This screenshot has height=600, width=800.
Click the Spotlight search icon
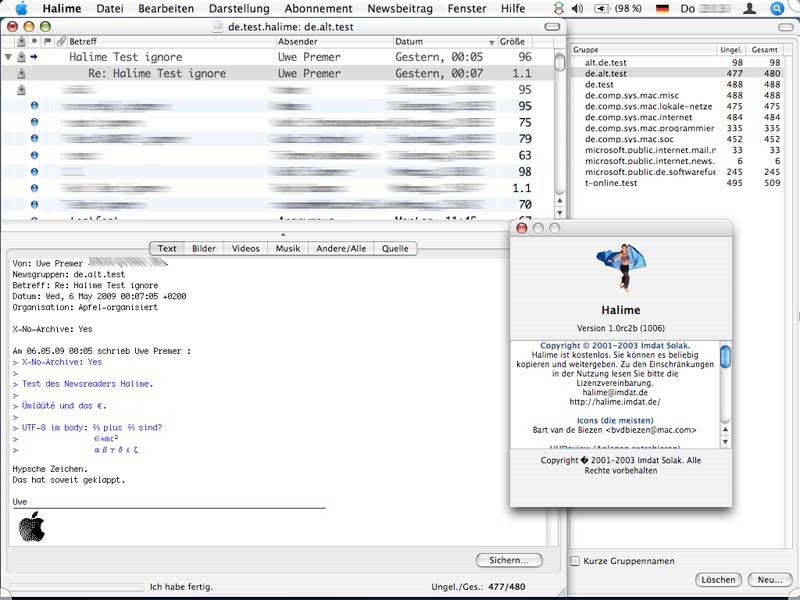[776, 8]
